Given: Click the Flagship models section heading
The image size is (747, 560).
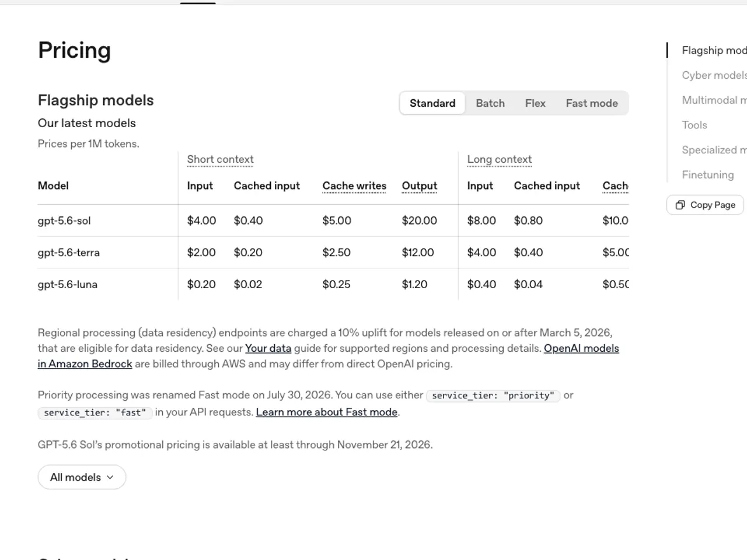Looking at the screenshot, I should [x=96, y=100].
